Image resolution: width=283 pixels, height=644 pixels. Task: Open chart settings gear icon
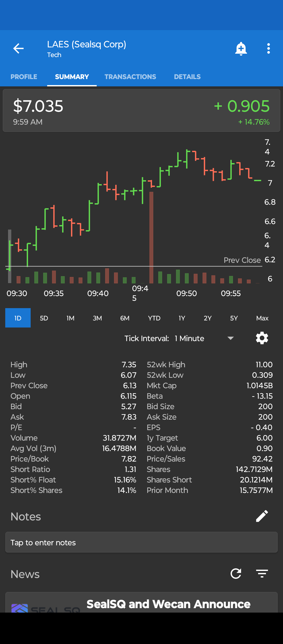coord(262,338)
